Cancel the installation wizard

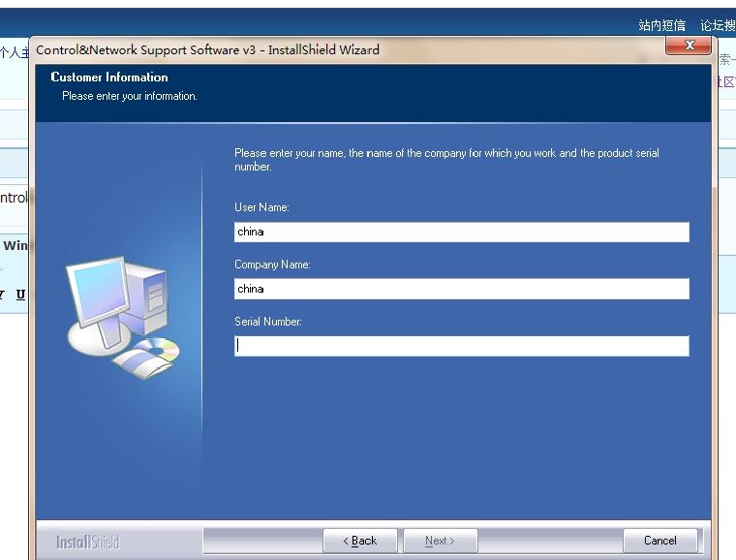click(x=659, y=541)
